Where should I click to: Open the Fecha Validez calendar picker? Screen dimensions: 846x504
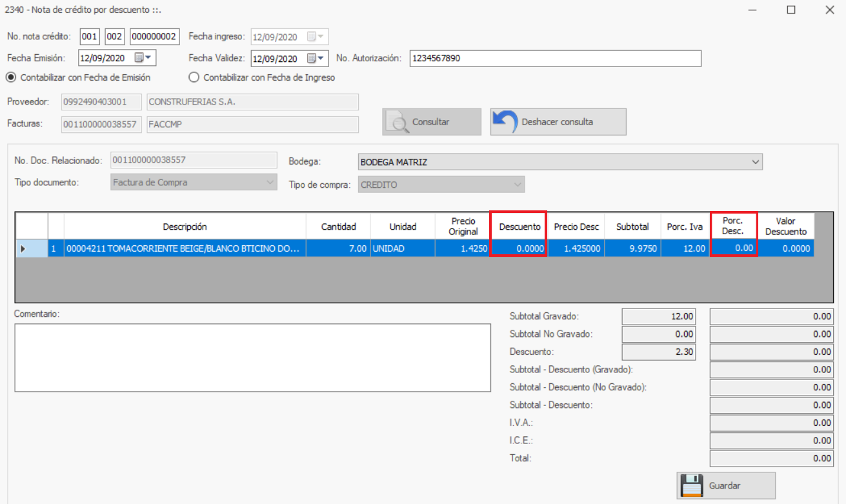point(316,58)
